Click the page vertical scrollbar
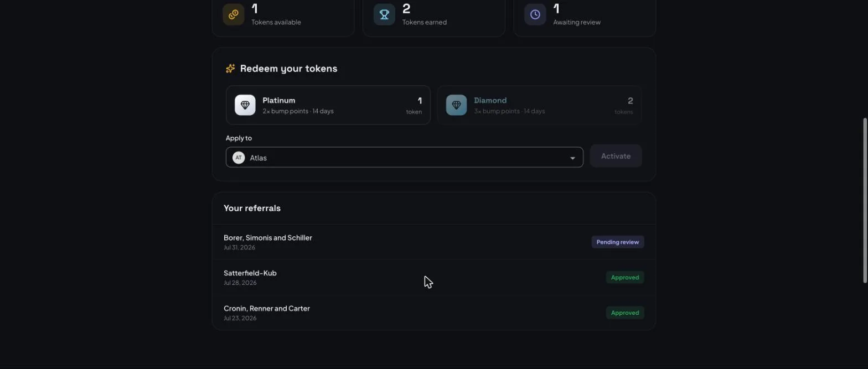The height and width of the screenshot is (369, 868). click(x=865, y=200)
